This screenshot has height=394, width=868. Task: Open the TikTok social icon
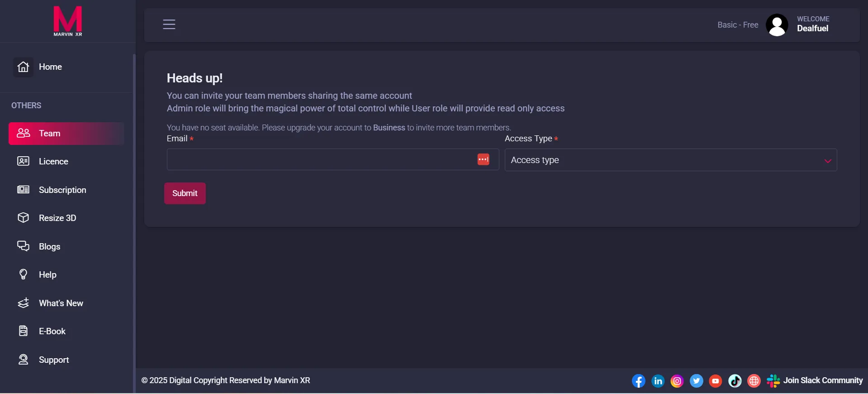(735, 381)
